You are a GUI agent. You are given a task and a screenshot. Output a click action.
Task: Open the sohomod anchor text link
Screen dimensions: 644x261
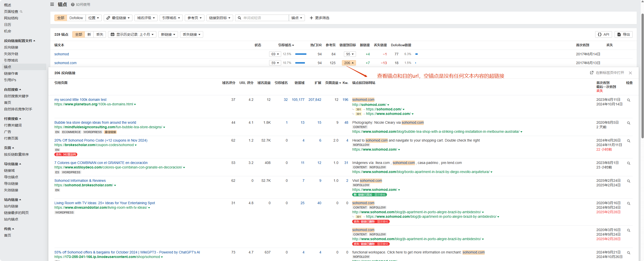pyautogui.click(x=62, y=54)
